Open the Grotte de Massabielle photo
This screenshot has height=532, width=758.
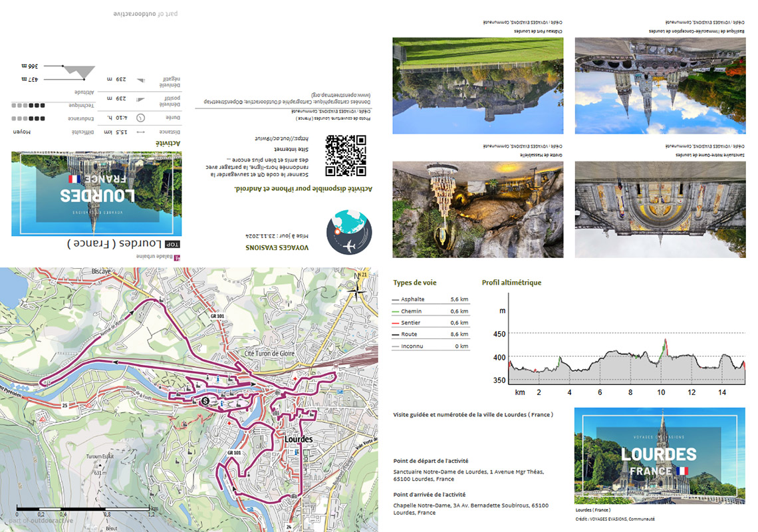pyautogui.click(x=477, y=209)
